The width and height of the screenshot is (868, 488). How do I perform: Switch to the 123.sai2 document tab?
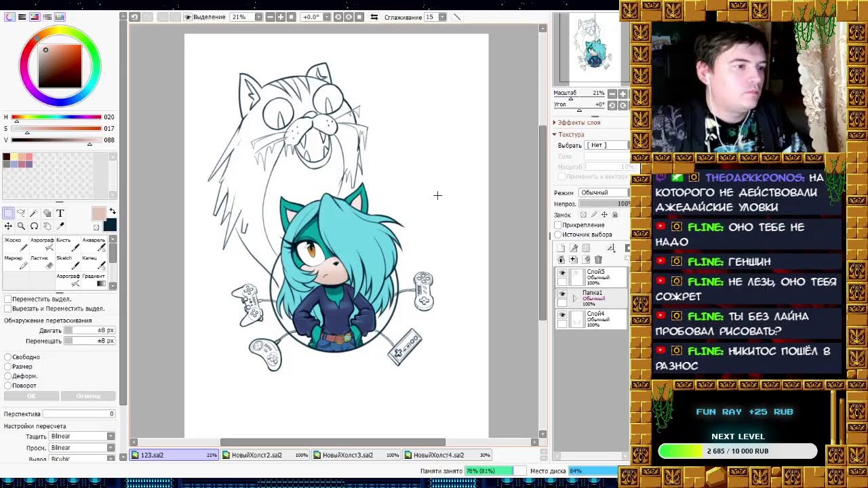pos(174,455)
